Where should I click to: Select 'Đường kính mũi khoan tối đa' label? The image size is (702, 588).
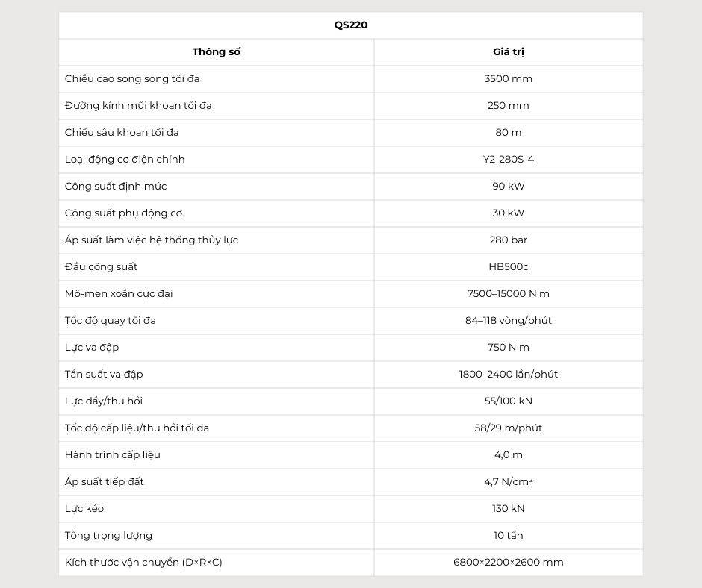pyautogui.click(x=138, y=105)
